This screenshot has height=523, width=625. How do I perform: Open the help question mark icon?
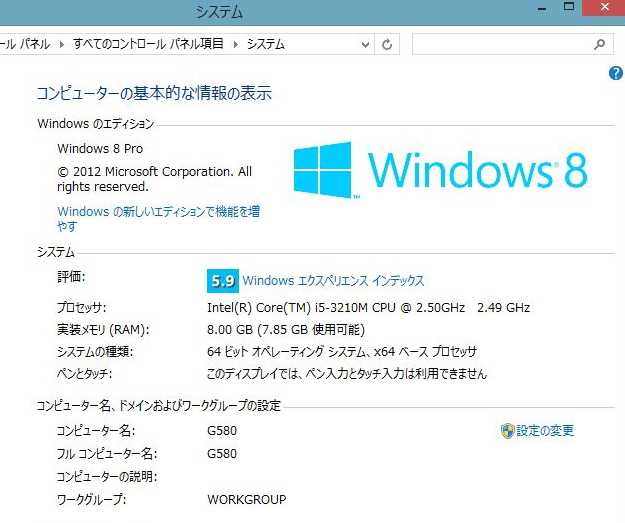click(616, 73)
